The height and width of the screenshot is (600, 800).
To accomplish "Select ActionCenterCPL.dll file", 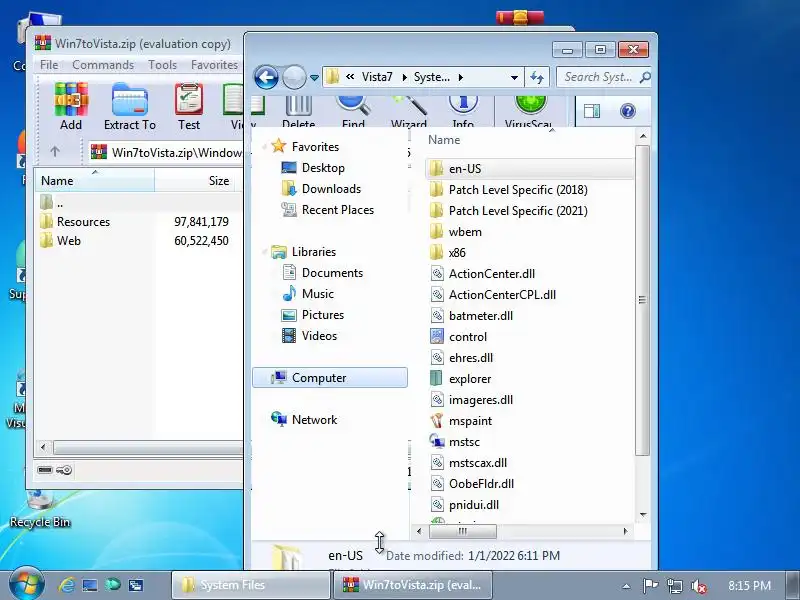I will pos(502,295).
